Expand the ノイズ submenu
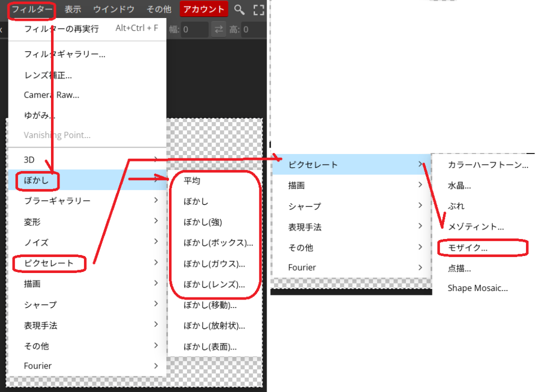 click(87, 242)
